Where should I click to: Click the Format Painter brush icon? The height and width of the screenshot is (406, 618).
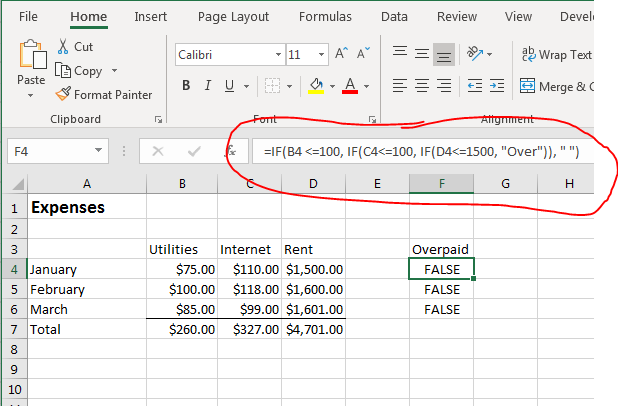[63, 94]
